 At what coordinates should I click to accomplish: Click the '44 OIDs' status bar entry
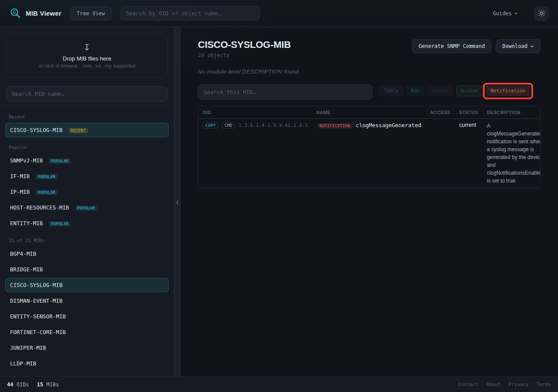[x=18, y=385]
